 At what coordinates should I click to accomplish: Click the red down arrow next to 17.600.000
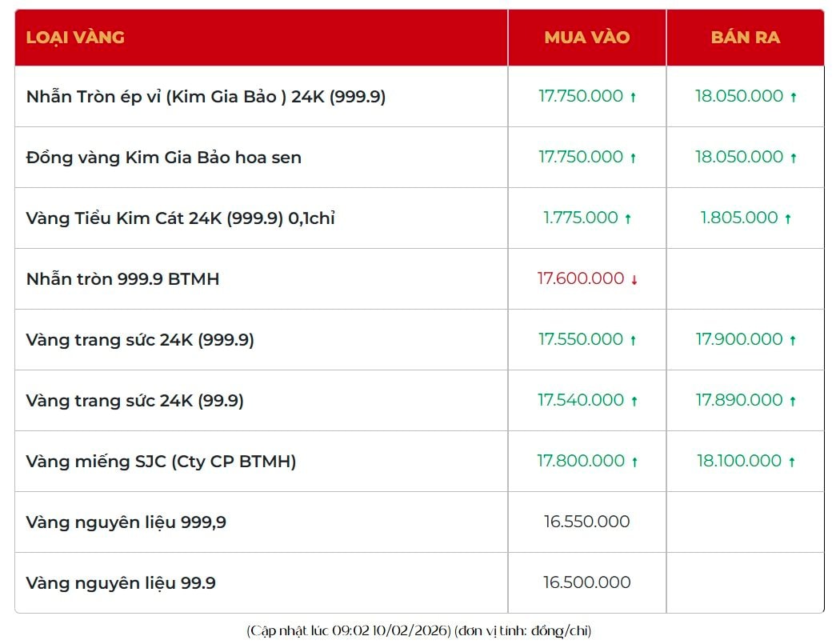[634, 279]
